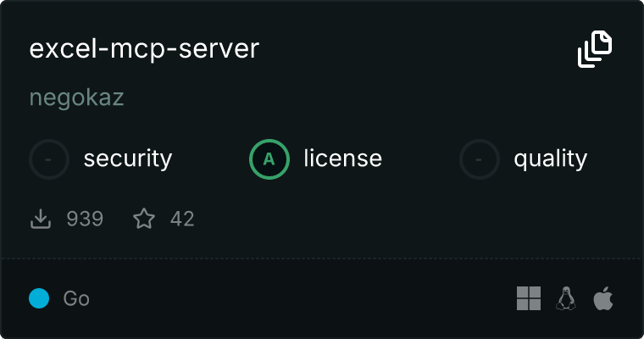Screen dimensions: 644x339
Task: Click the Apple platform icon
Action: (x=602, y=298)
